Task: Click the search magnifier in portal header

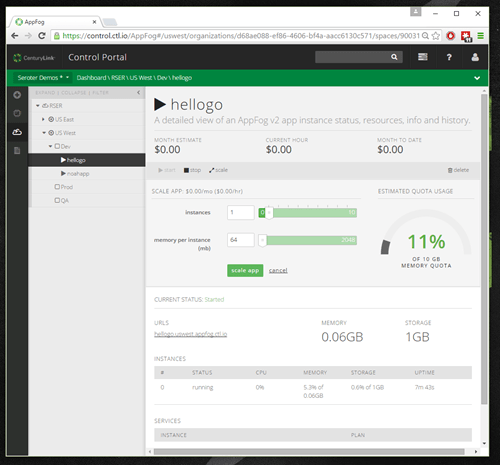Action: point(394,57)
